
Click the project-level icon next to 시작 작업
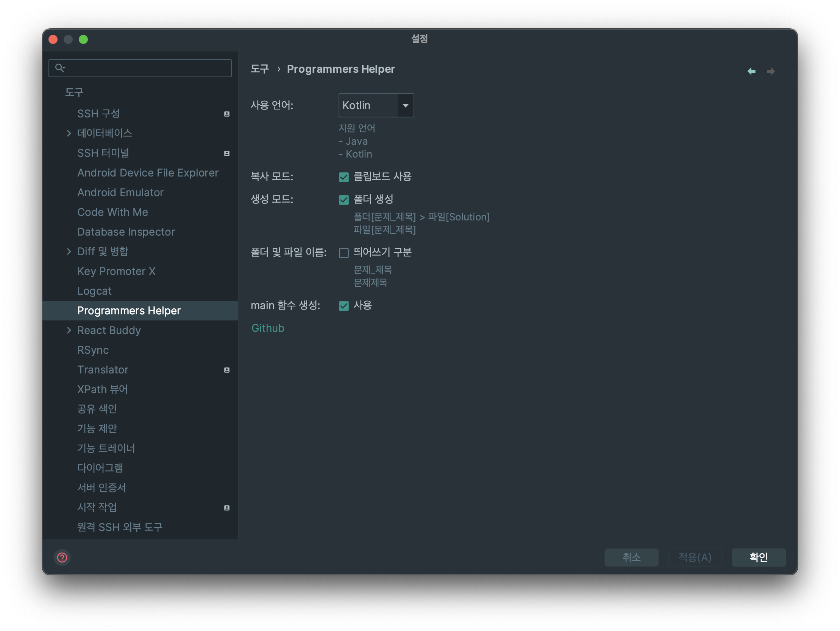click(227, 508)
